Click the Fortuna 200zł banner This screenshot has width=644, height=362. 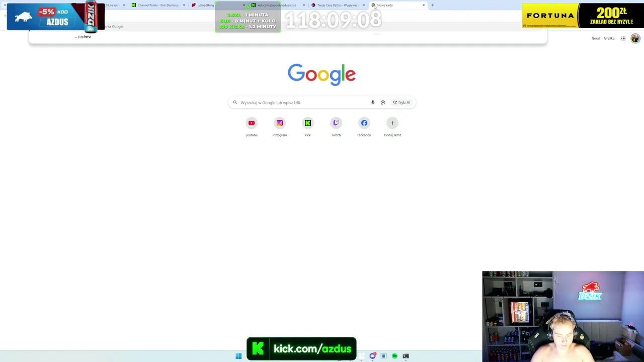(583, 16)
